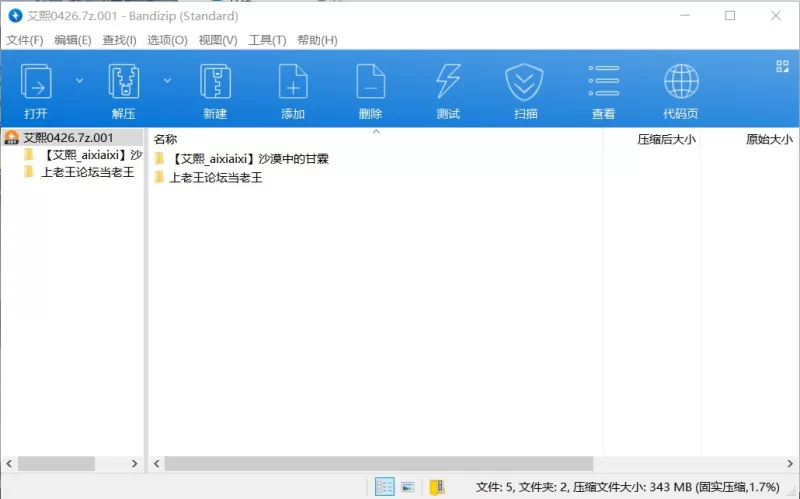The width and height of the screenshot is (800, 499).
Task: Click left arrow of file list scrollbar
Action: (x=157, y=463)
